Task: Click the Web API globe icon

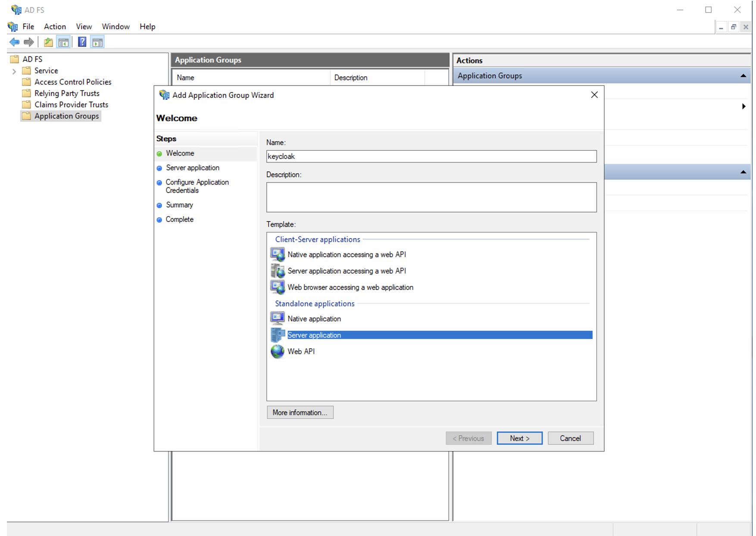Action: pos(278,351)
